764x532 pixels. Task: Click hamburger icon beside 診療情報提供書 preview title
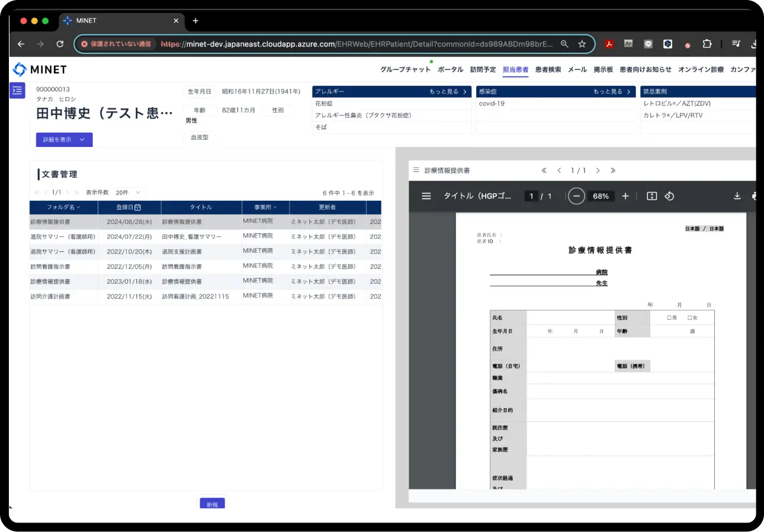tap(416, 170)
